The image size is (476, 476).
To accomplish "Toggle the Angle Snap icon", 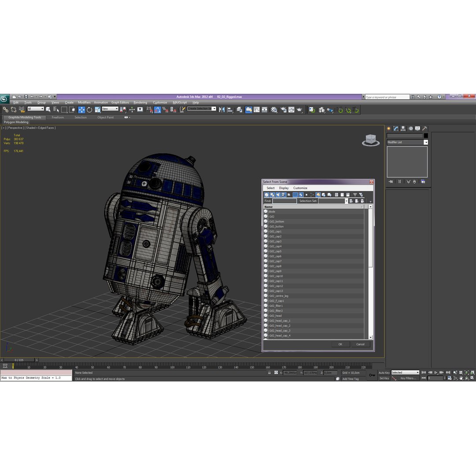I will tap(157, 110).
